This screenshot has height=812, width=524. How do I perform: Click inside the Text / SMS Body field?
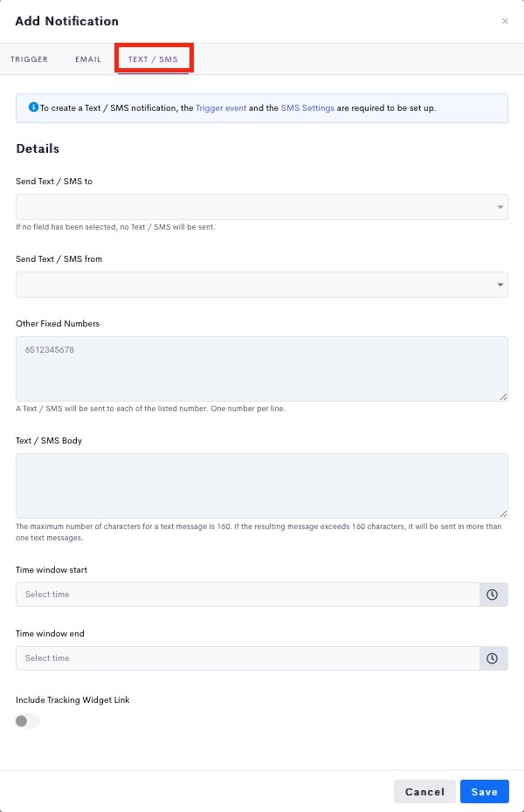[x=262, y=485]
